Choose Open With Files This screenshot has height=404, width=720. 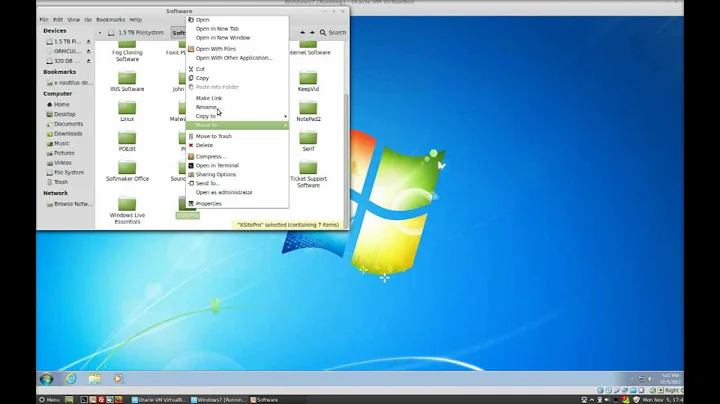(237, 49)
